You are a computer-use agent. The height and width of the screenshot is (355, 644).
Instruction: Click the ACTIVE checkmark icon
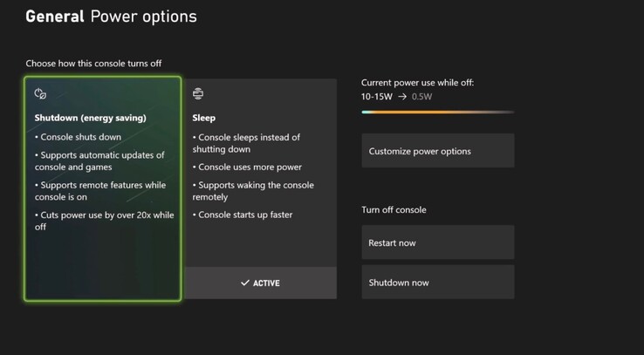(245, 283)
